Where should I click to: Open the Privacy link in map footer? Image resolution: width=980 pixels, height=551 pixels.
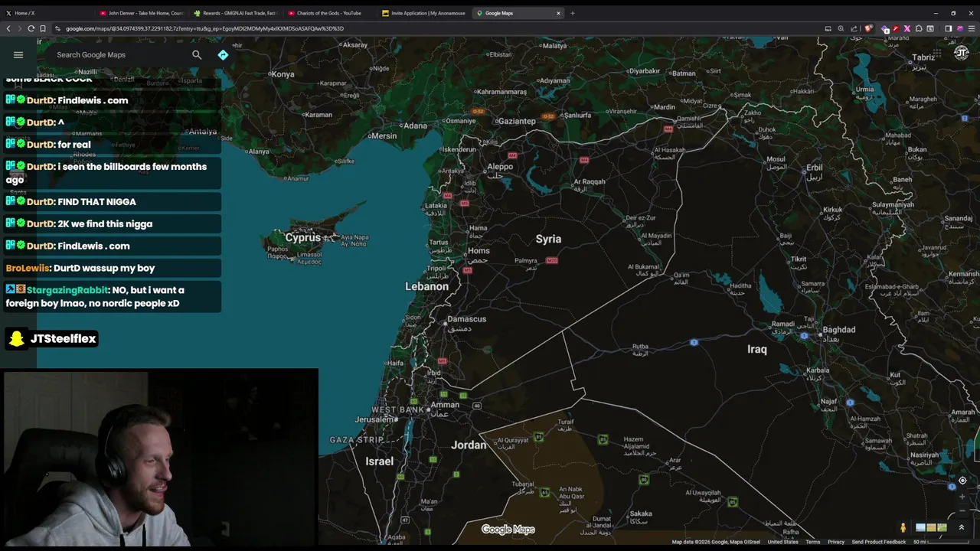[x=836, y=542]
